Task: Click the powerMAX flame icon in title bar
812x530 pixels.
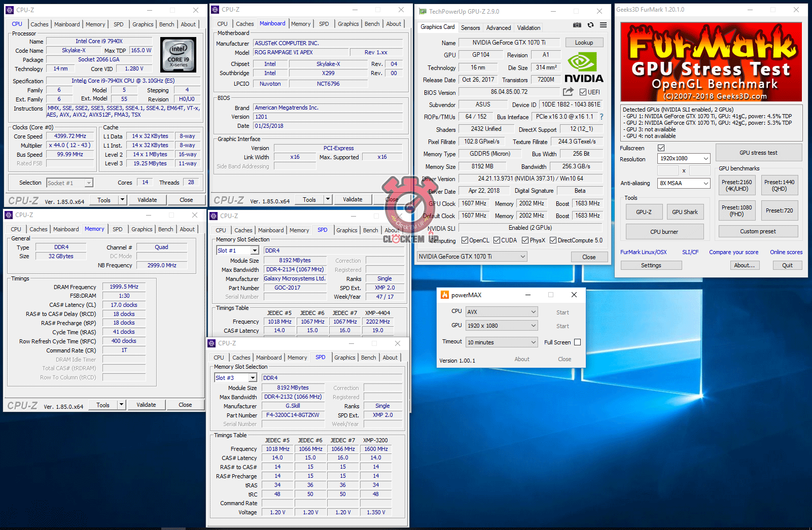Action: (x=445, y=295)
